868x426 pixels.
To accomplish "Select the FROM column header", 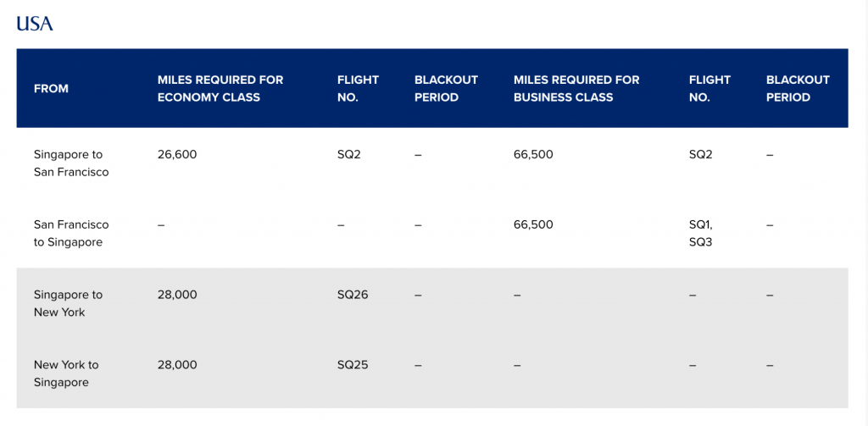I will coord(51,88).
